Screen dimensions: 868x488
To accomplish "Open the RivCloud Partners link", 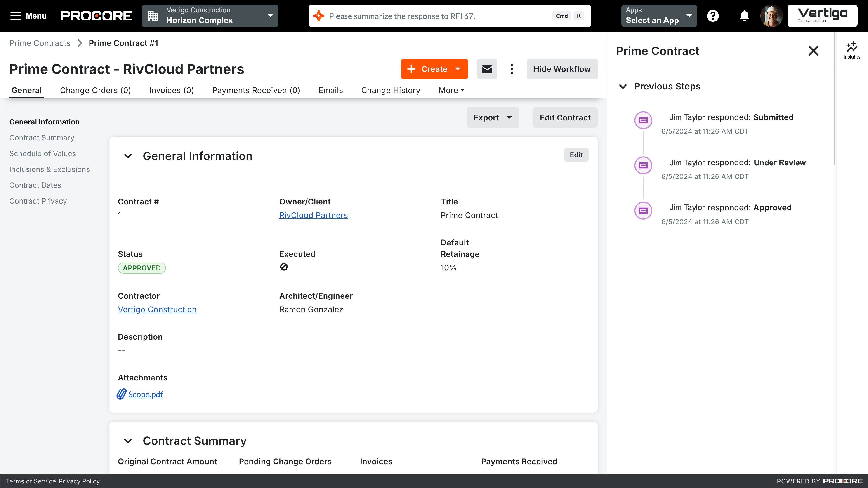I will (313, 215).
